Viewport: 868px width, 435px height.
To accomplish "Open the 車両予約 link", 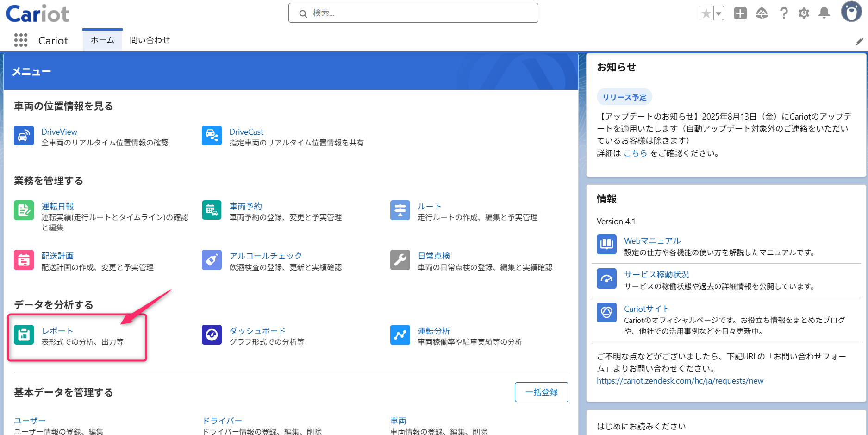I will pos(245,207).
